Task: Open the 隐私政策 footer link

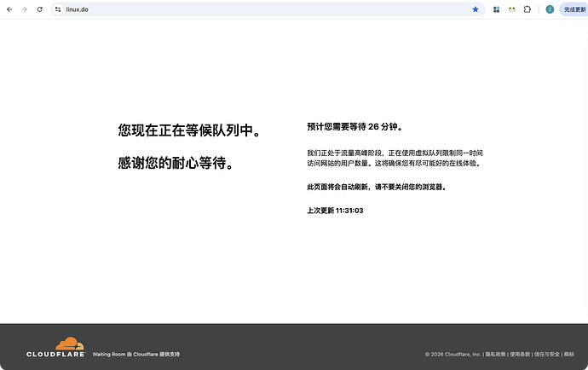Action: (x=495, y=355)
